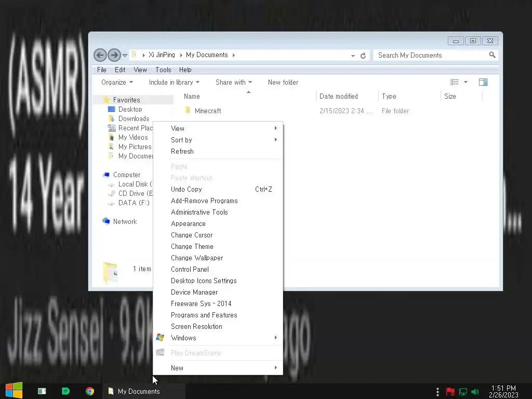This screenshot has width=532, height=399.
Task: Choose Refresh from the context menu
Action: tap(218, 151)
